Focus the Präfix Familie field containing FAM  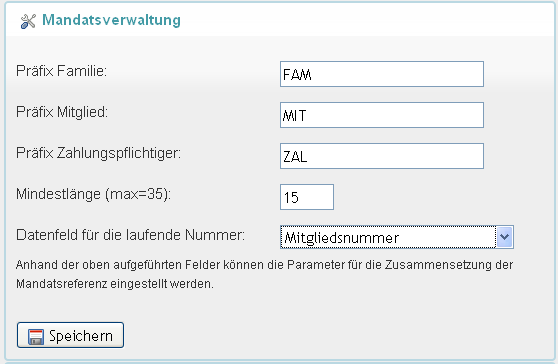pos(382,74)
